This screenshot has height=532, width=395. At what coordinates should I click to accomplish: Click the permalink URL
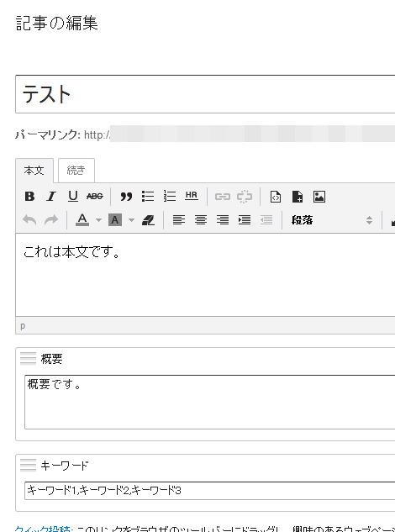click(x=240, y=134)
